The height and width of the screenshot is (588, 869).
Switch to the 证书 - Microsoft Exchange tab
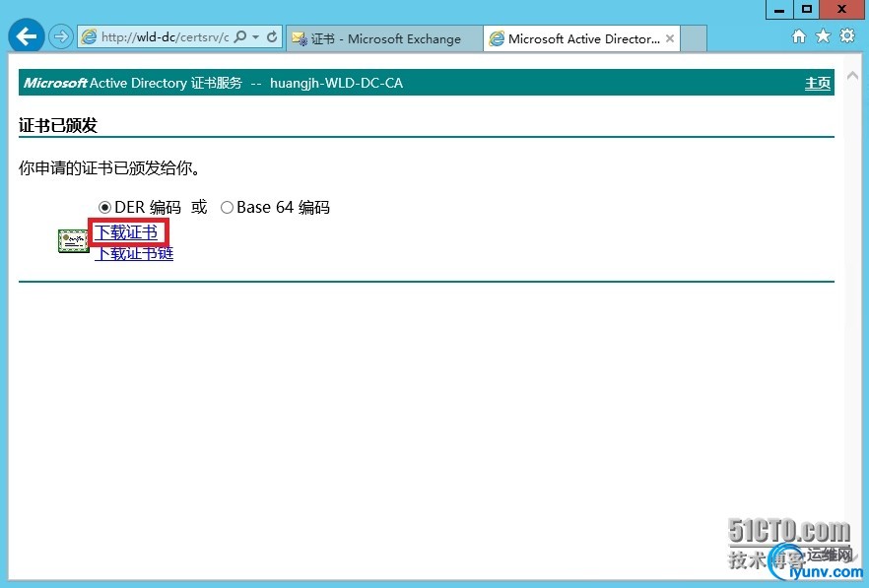click(384, 38)
